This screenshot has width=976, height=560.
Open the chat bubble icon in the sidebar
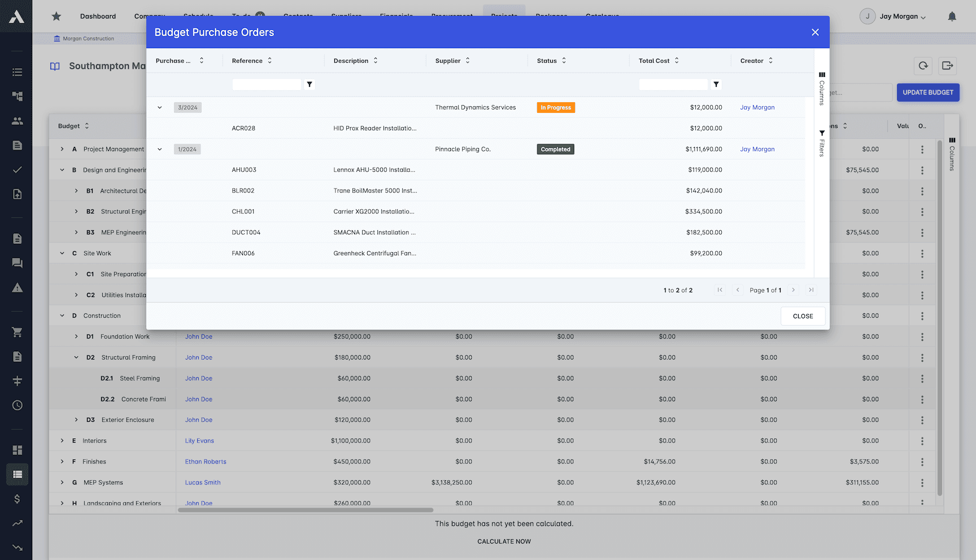[x=17, y=262]
